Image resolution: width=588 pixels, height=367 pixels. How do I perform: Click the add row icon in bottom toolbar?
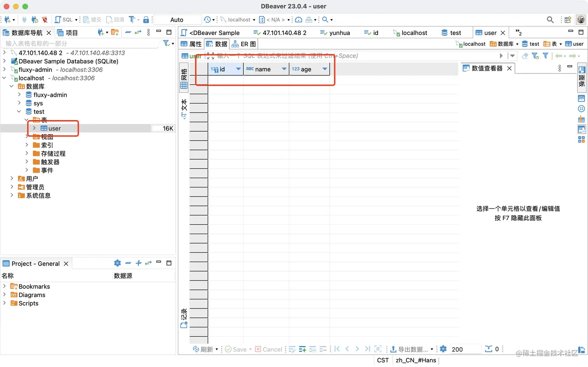303,349
